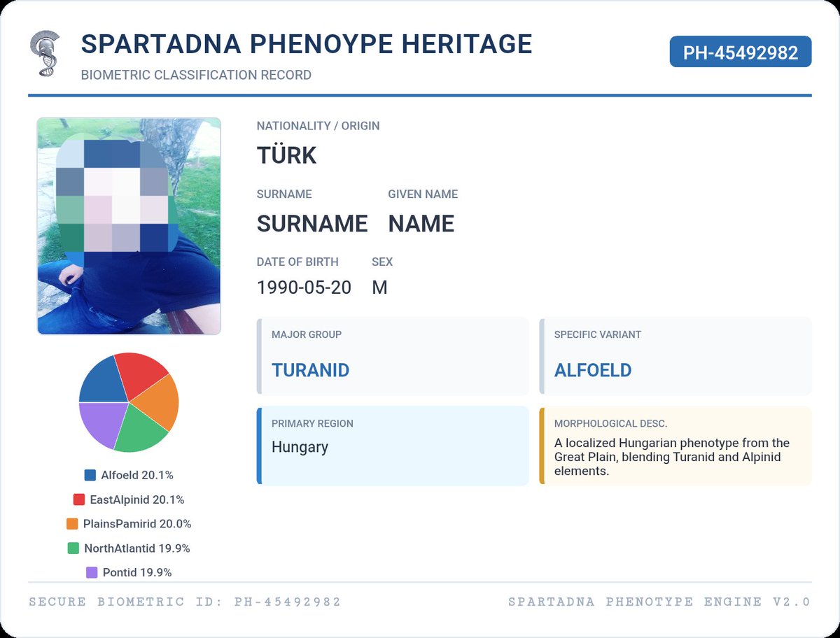
Task: Click the blue Alfoeld legend swatch
Action: pos(90,475)
